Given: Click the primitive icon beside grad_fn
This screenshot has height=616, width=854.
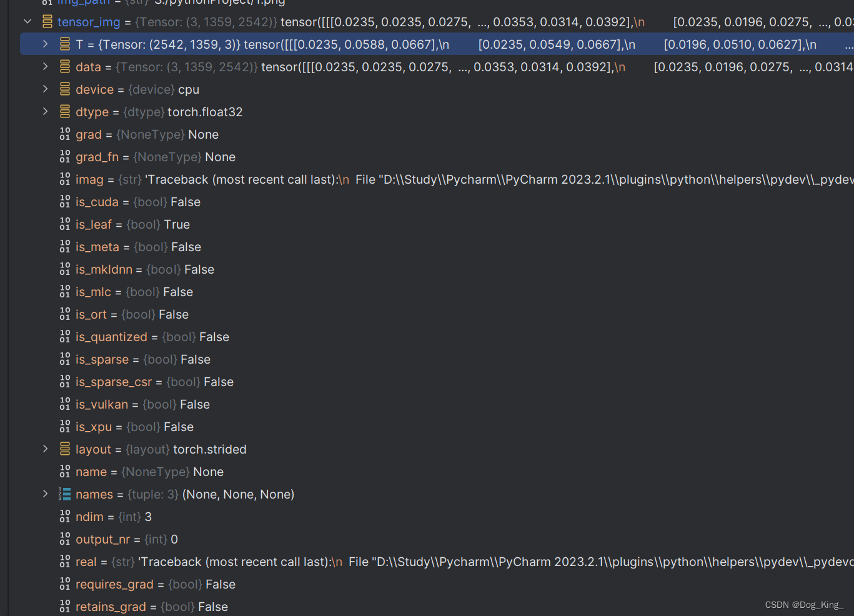Looking at the screenshot, I should coord(65,157).
